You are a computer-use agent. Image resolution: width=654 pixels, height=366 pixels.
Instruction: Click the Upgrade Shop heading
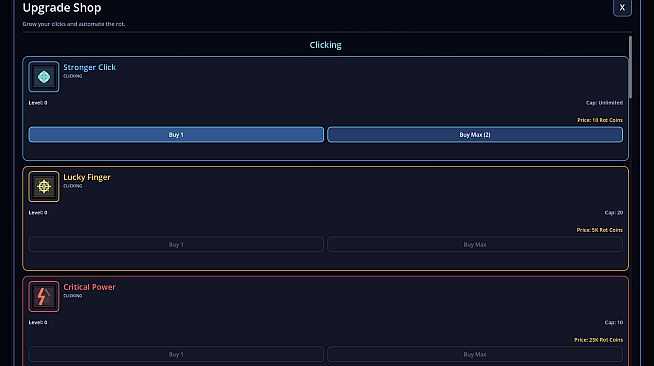[62, 8]
